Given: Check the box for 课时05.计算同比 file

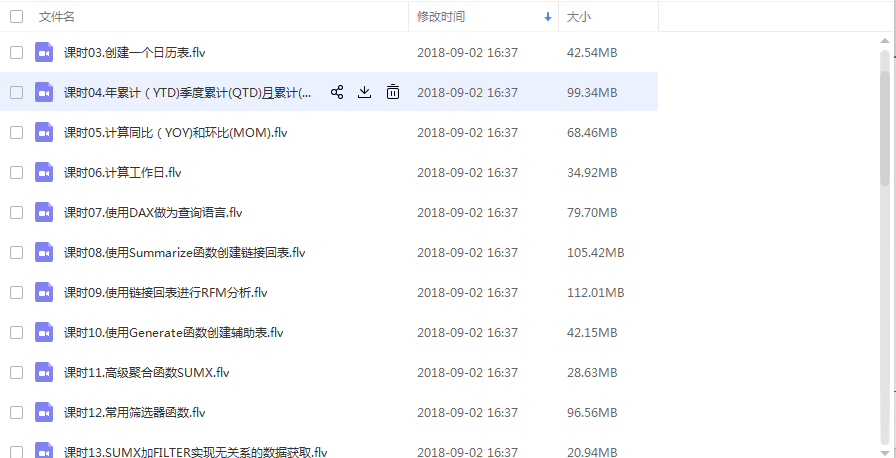Looking at the screenshot, I should click(17, 132).
